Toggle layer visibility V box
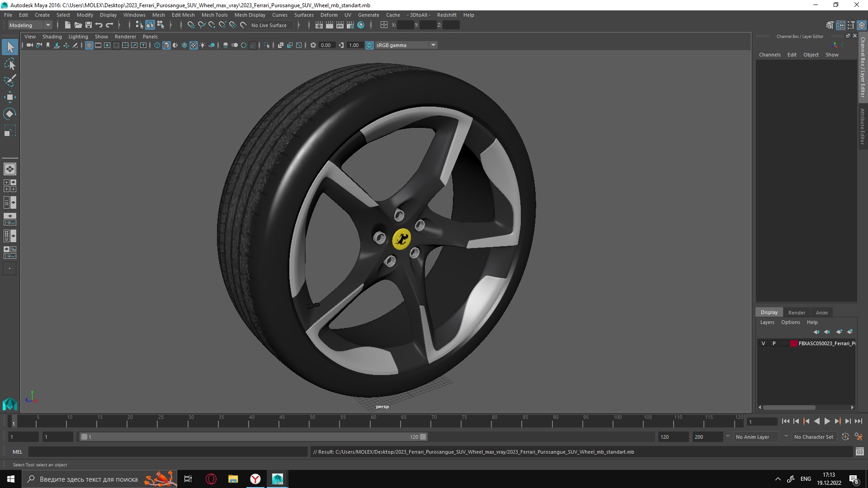Image resolution: width=868 pixels, height=488 pixels. (x=764, y=343)
